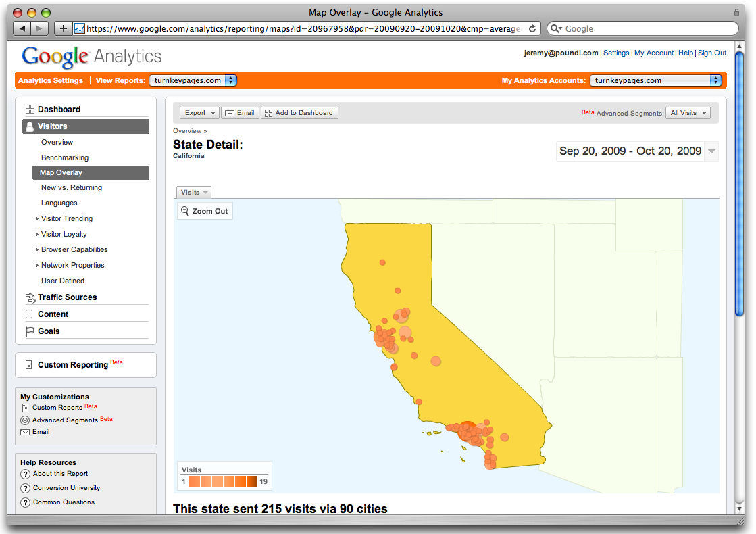Open the Visitors Overview report
The image size is (756, 534).
point(57,143)
